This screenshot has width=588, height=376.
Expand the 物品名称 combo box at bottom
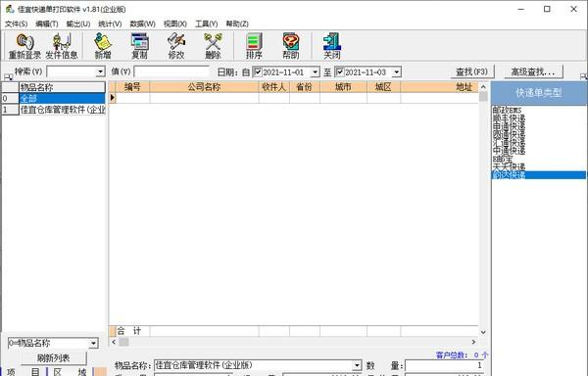357,365
